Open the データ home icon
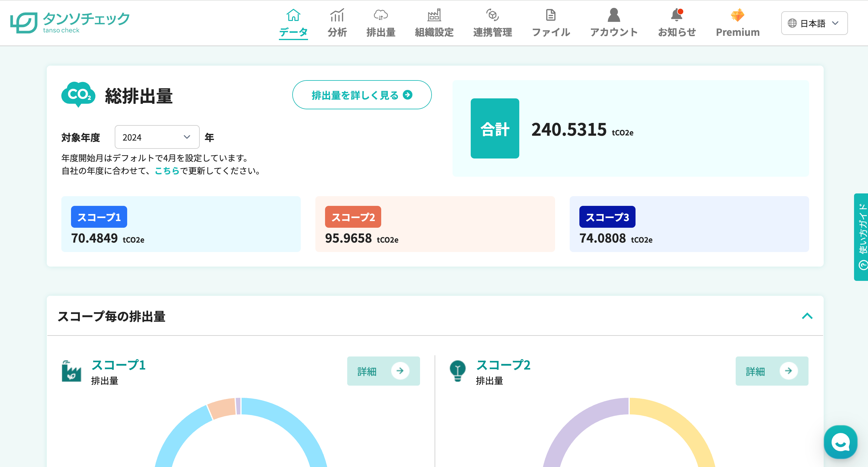The image size is (868, 467). coord(293,15)
